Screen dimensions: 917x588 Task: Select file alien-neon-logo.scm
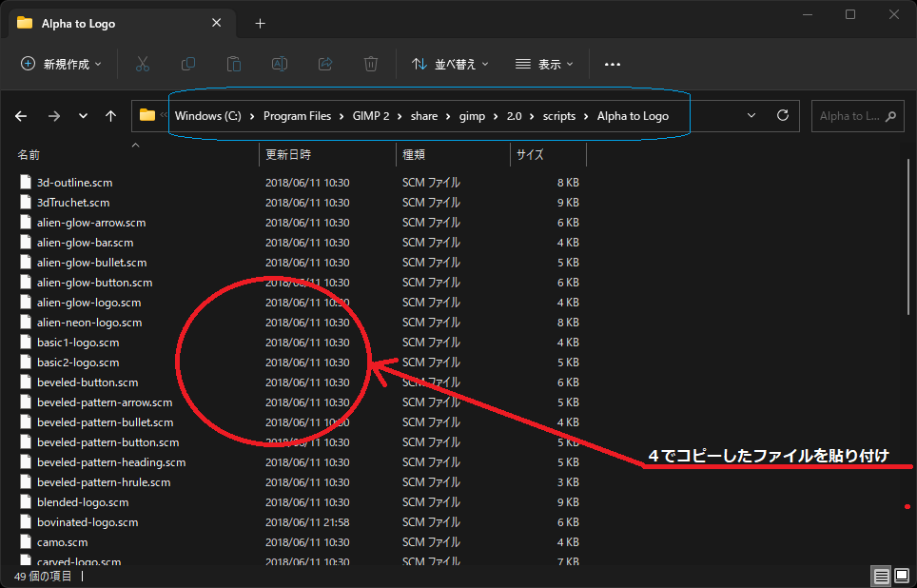[89, 322]
